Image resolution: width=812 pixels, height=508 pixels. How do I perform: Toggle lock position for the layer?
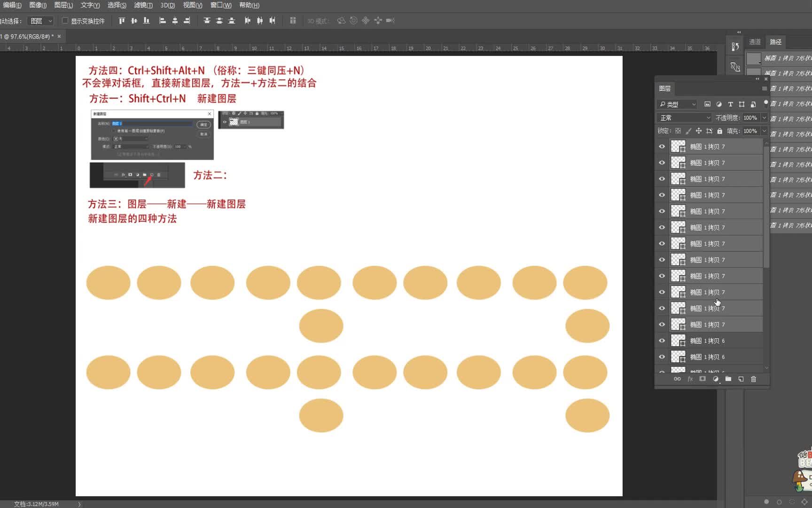(x=699, y=131)
